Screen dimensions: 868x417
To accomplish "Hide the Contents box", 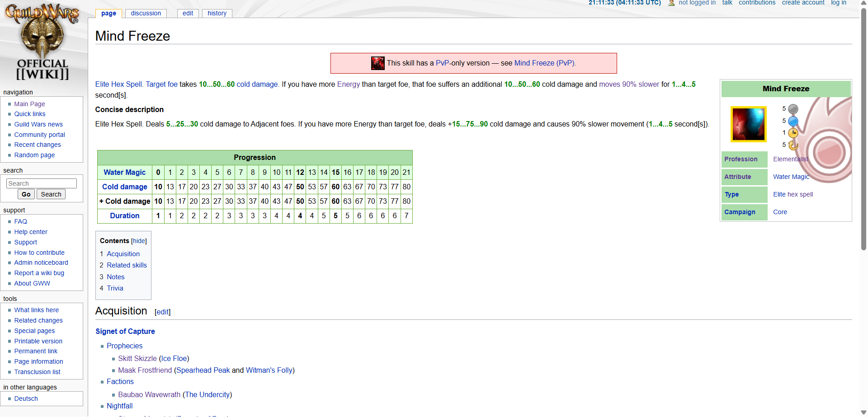I will click(139, 241).
